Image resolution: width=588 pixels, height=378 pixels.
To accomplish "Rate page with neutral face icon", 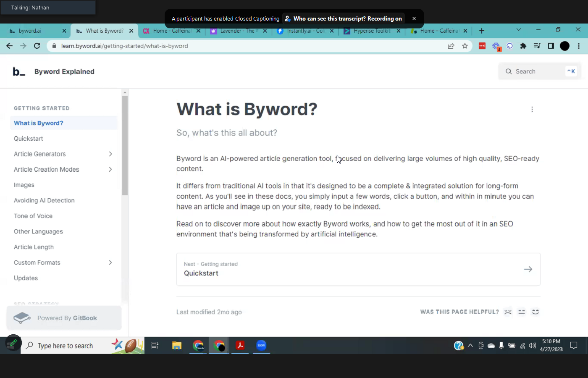I will coord(522,312).
